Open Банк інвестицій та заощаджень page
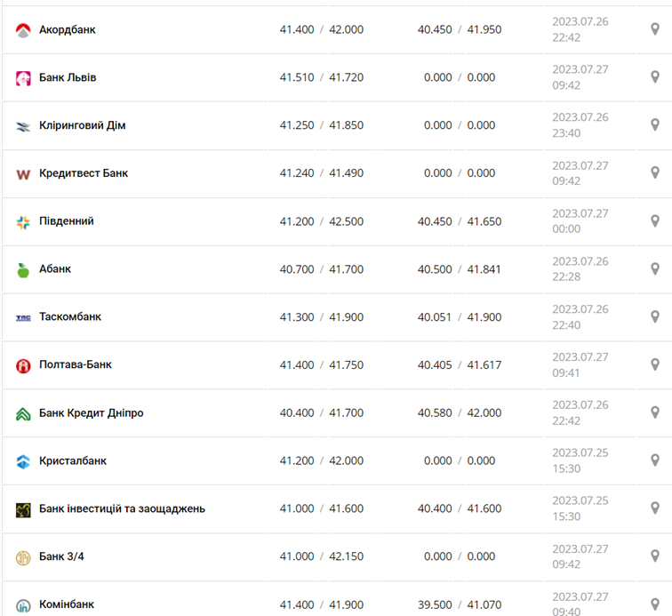Viewport: 672px width, 616px height. pos(122,508)
